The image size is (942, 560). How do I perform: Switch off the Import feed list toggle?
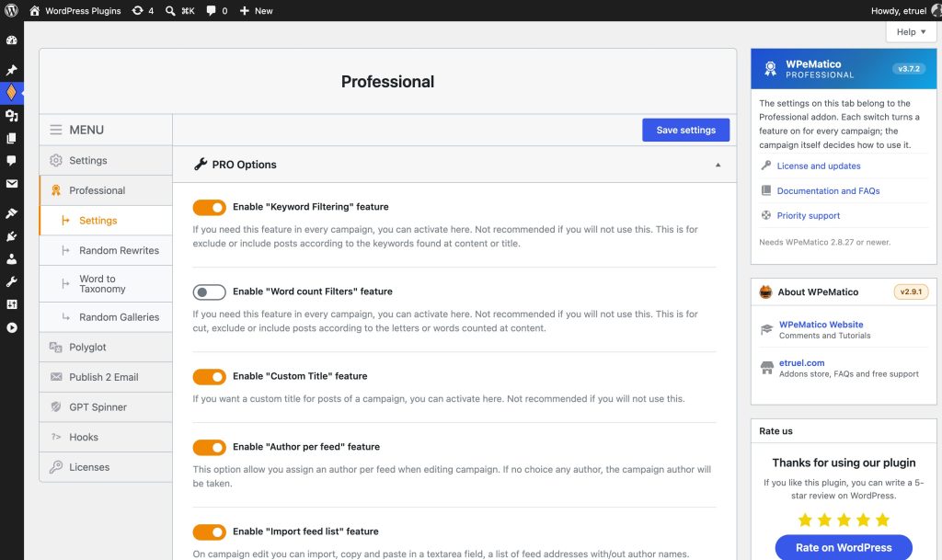(209, 531)
